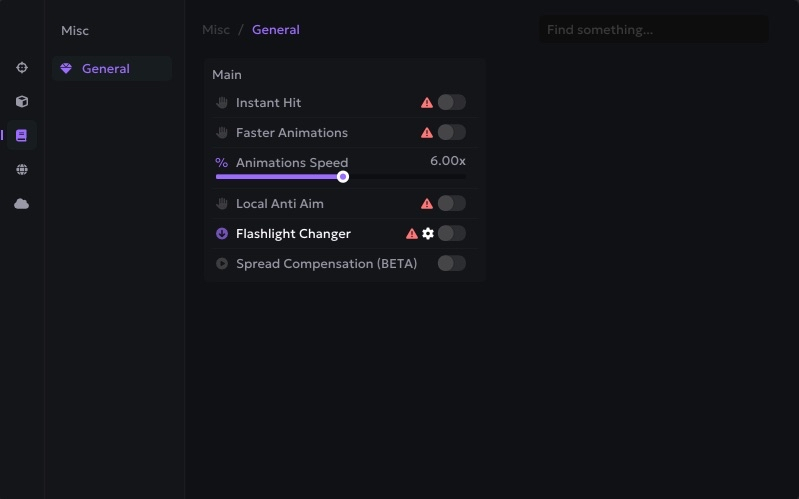The width and height of the screenshot is (799, 499).
Task: Switch on Spread Compensation (BETA)
Action: click(451, 263)
